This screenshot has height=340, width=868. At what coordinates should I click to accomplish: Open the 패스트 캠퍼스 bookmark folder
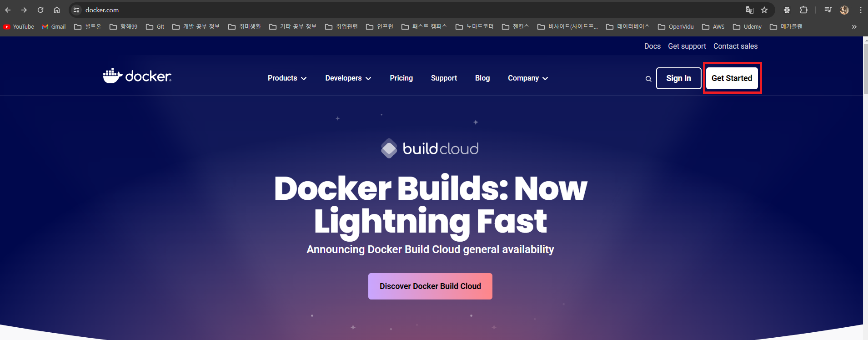click(x=424, y=27)
